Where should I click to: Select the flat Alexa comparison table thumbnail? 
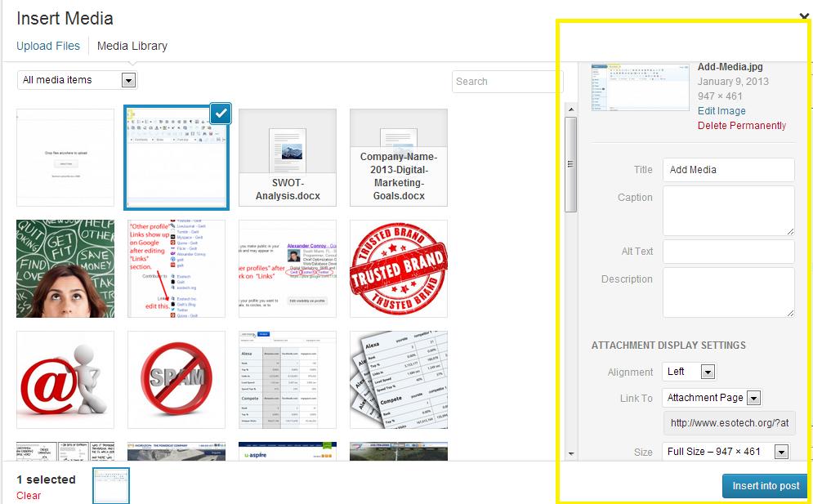click(288, 380)
